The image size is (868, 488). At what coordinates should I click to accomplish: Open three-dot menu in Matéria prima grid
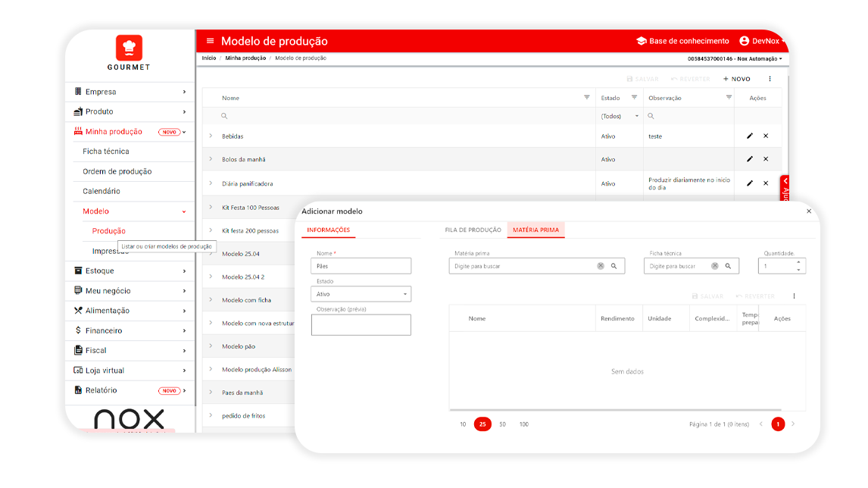(x=794, y=296)
